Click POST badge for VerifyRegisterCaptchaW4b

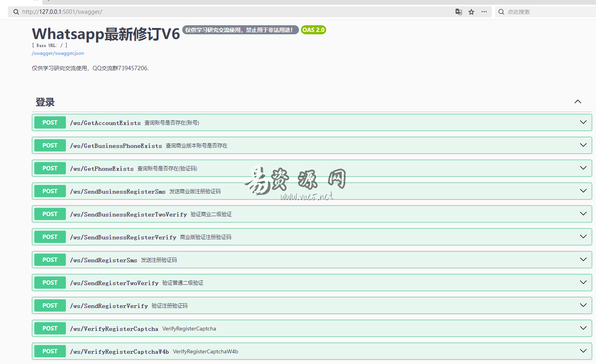coord(50,351)
